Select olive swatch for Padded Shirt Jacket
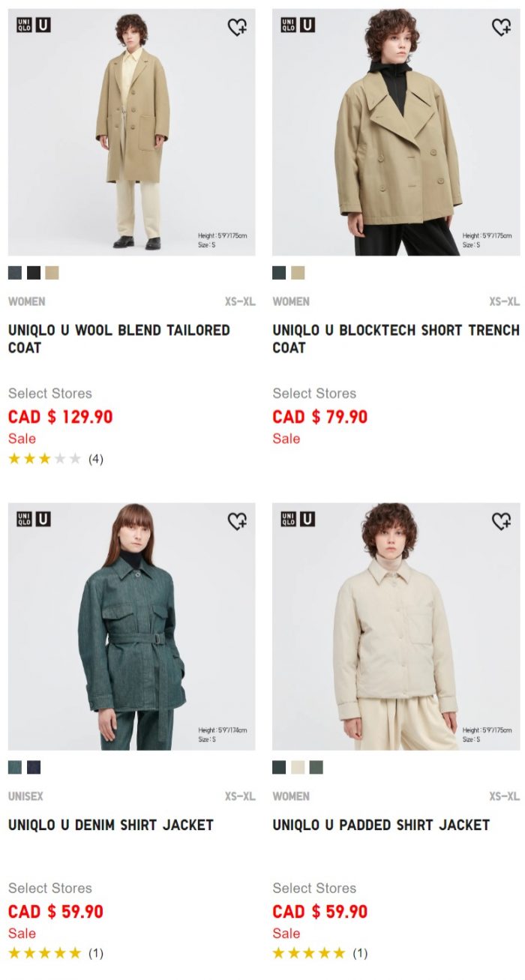Image resolution: width=525 pixels, height=980 pixels. [x=316, y=767]
